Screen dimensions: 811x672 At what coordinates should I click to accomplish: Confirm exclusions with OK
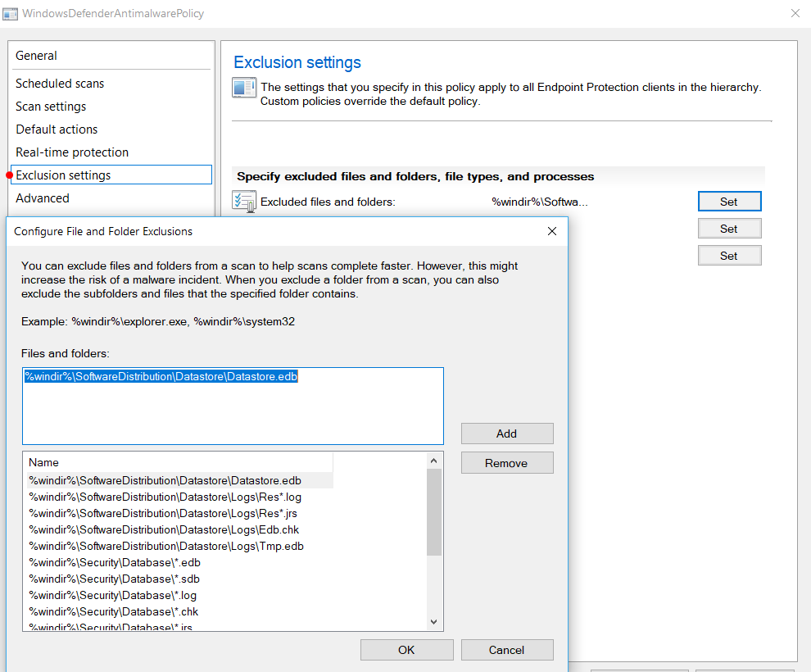click(x=406, y=650)
